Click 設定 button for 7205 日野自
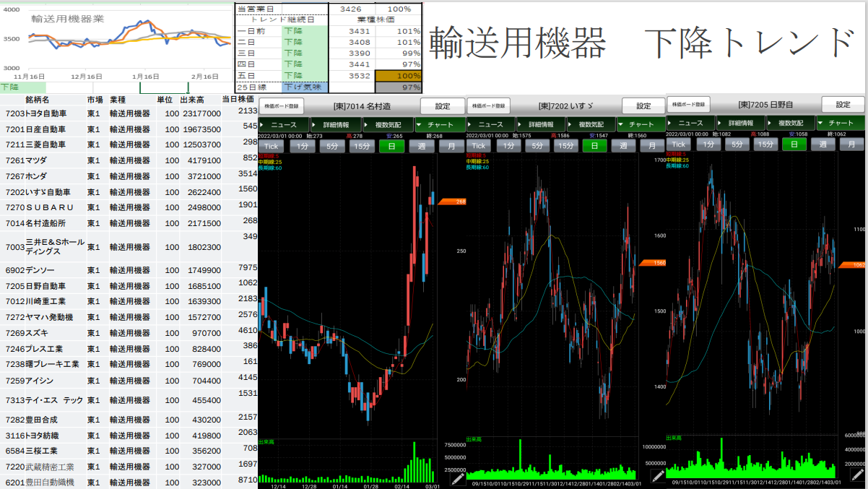The width and height of the screenshot is (868, 489). tap(843, 105)
